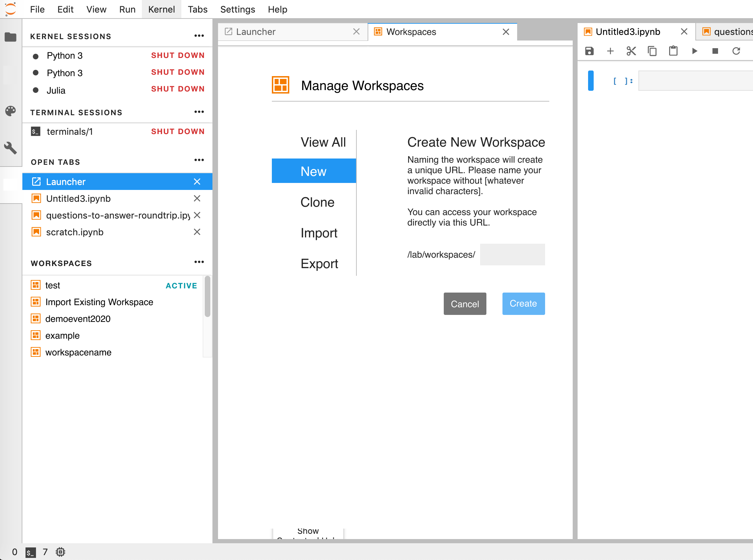753x560 pixels.
Task: Interrupt the running kernel
Action: (x=715, y=51)
